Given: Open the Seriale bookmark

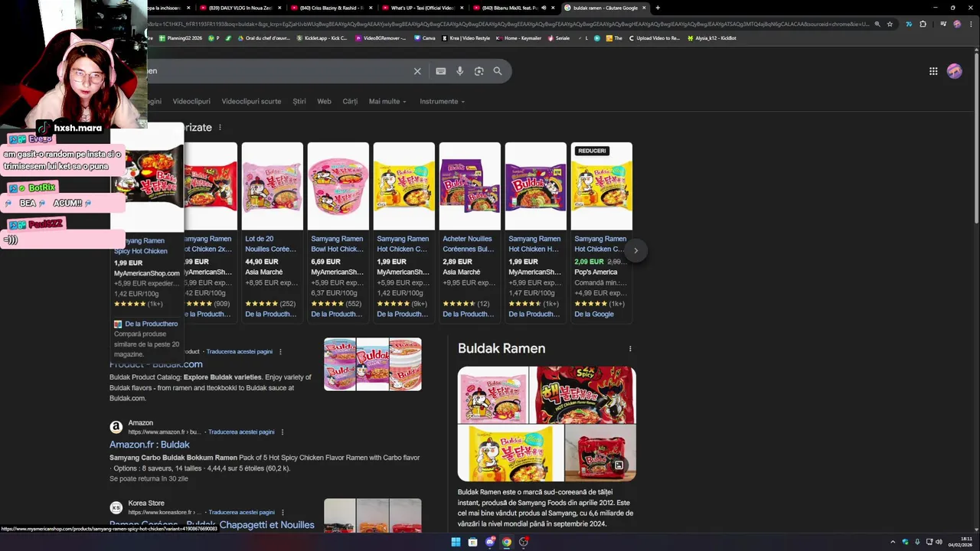Looking at the screenshot, I should click(x=559, y=37).
